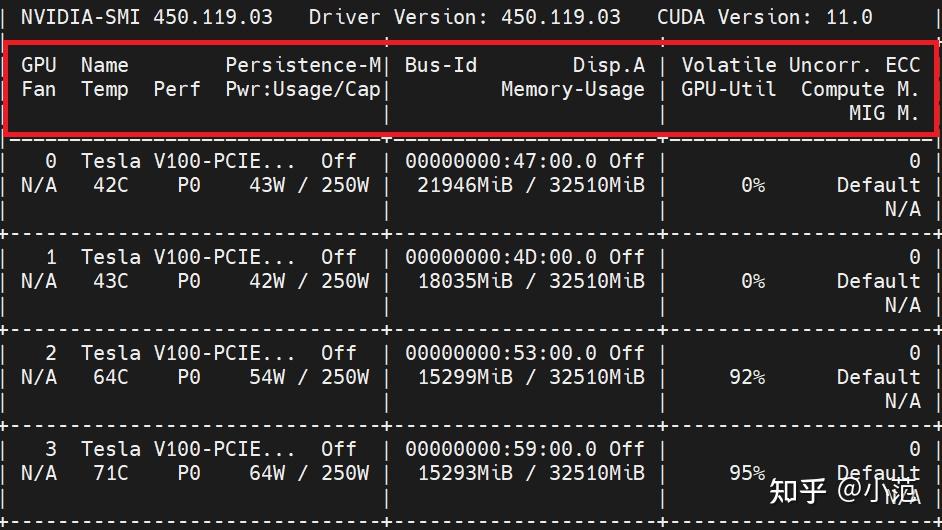This screenshot has height=530, width=942.
Task: Click the Persistence-M column header
Action: (x=303, y=65)
